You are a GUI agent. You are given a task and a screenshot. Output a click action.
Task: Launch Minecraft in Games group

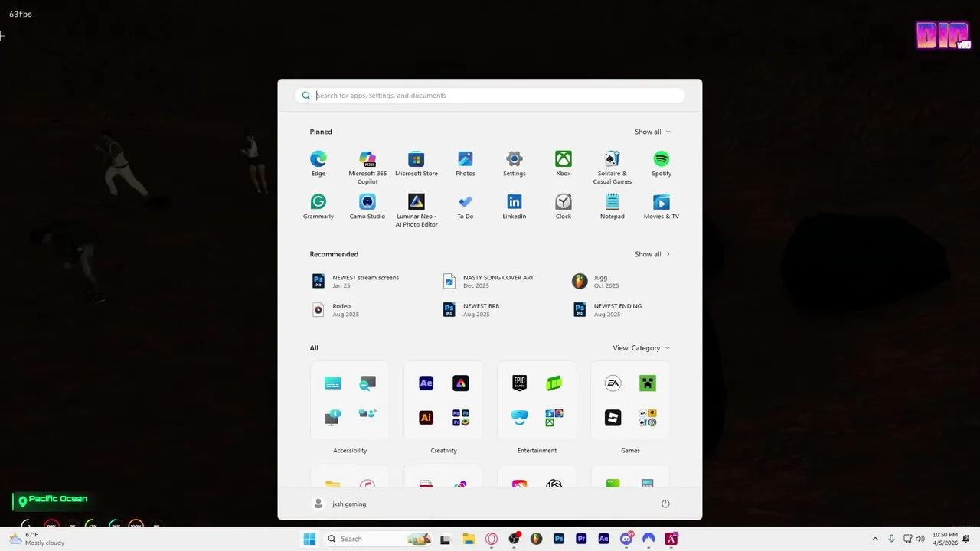tap(648, 383)
